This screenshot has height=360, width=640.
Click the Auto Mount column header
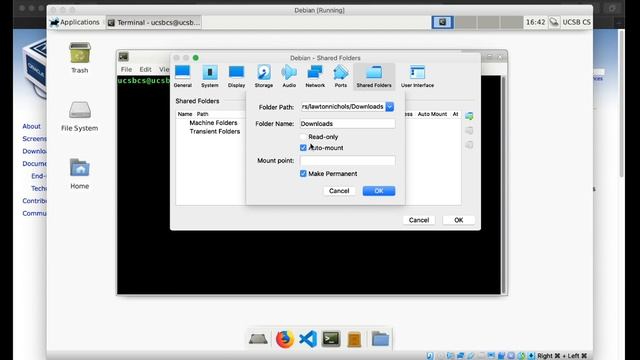point(432,114)
